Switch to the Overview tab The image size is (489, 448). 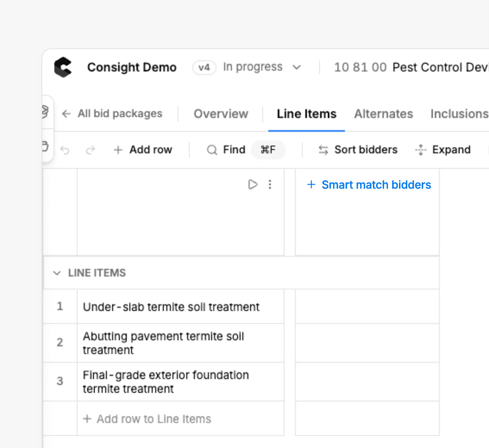click(221, 114)
